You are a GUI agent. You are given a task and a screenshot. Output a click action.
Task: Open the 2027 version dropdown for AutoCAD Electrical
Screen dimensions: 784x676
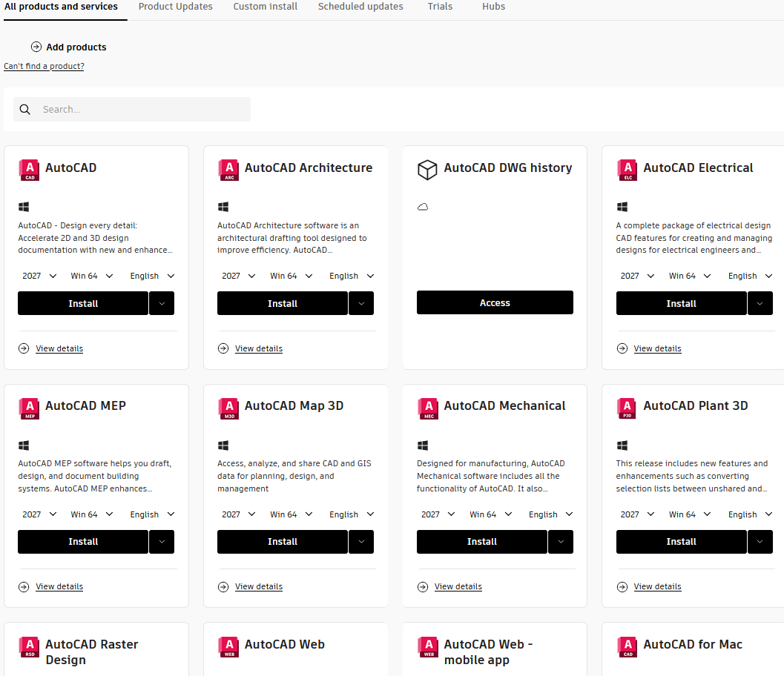click(x=637, y=276)
